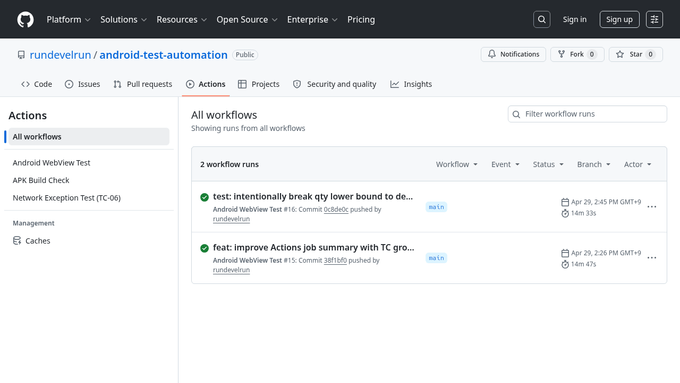Screen dimensions: 680x383
Task: Click main branch label on run #15
Action: (436, 258)
